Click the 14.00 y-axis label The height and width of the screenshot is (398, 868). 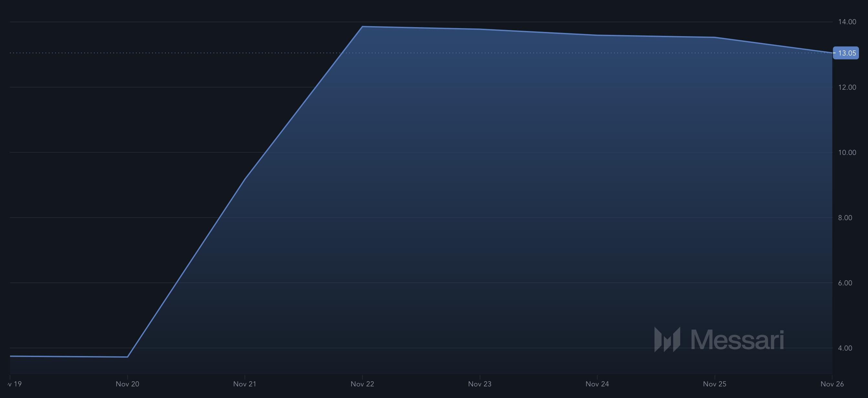847,22
